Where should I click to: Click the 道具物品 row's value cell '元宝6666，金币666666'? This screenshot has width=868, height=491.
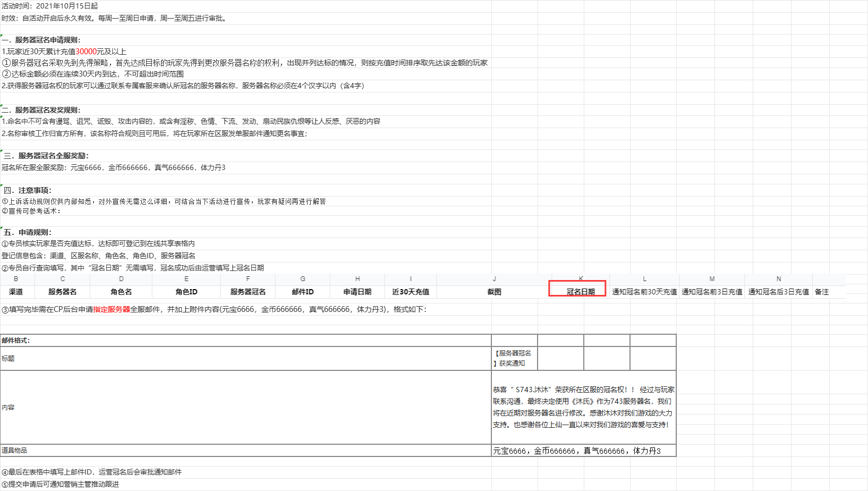584,451
